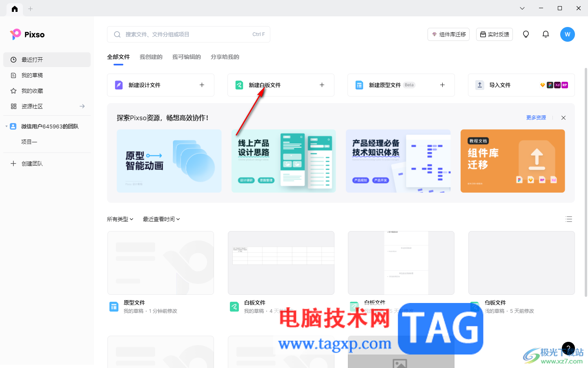This screenshot has width=588, height=368.
Task: Click 原型文件 file name text
Action: pyautogui.click(x=134, y=303)
